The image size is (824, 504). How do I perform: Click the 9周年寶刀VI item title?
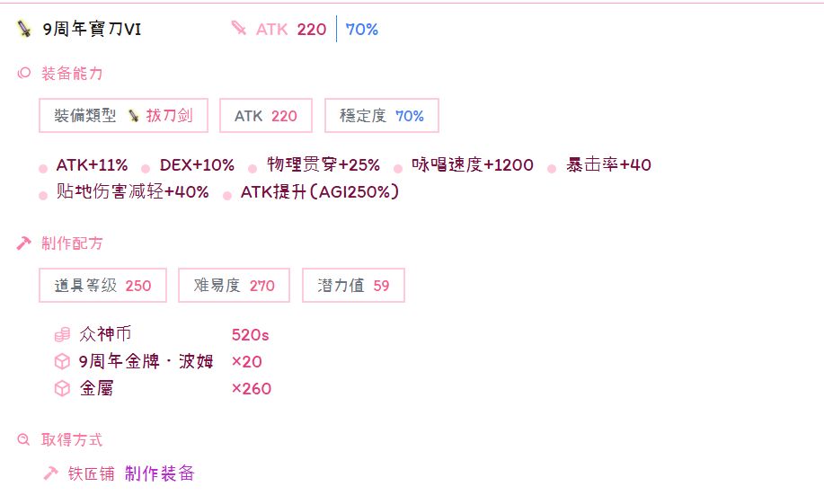[x=92, y=30]
